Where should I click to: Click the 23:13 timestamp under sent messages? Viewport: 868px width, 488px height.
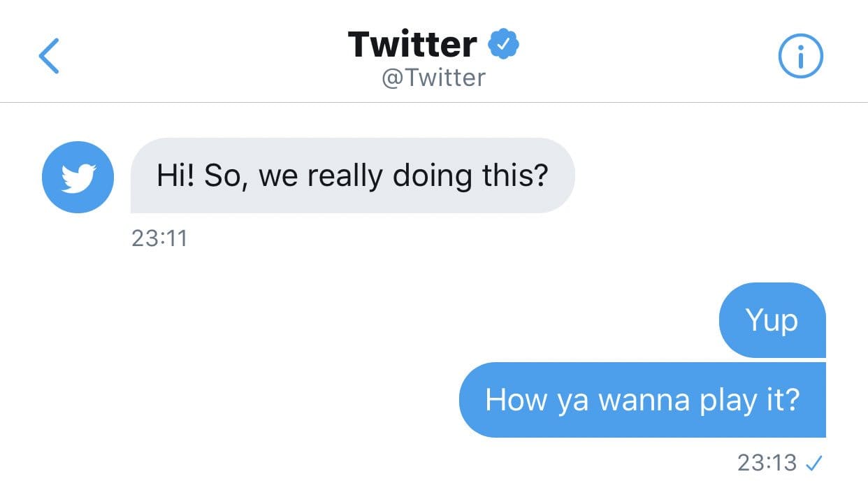(767, 462)
